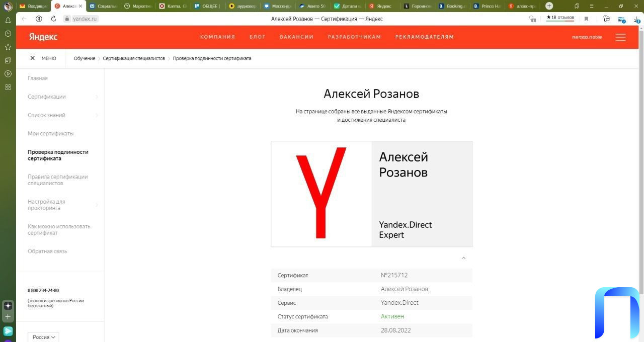Open the 18 отзывов site reviews badge
The height and width of the screenshot is (342, 644).
[x=560, y=18]
